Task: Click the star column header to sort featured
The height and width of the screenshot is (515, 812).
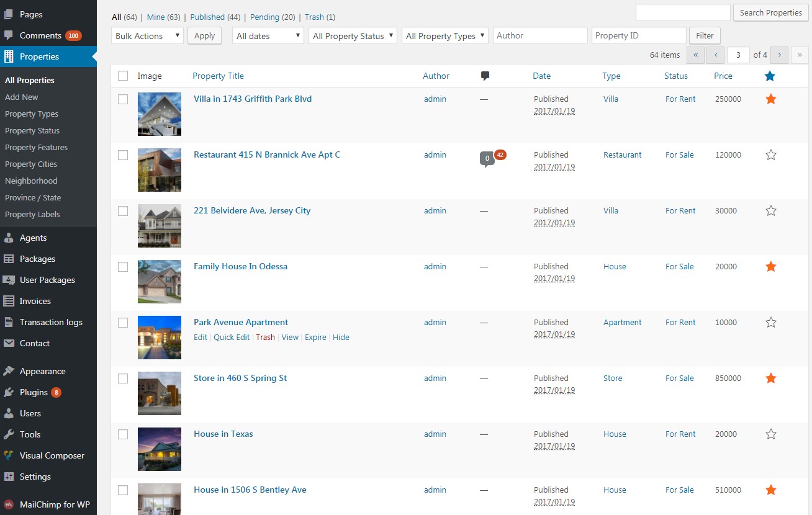Action: tap(770, 75)
